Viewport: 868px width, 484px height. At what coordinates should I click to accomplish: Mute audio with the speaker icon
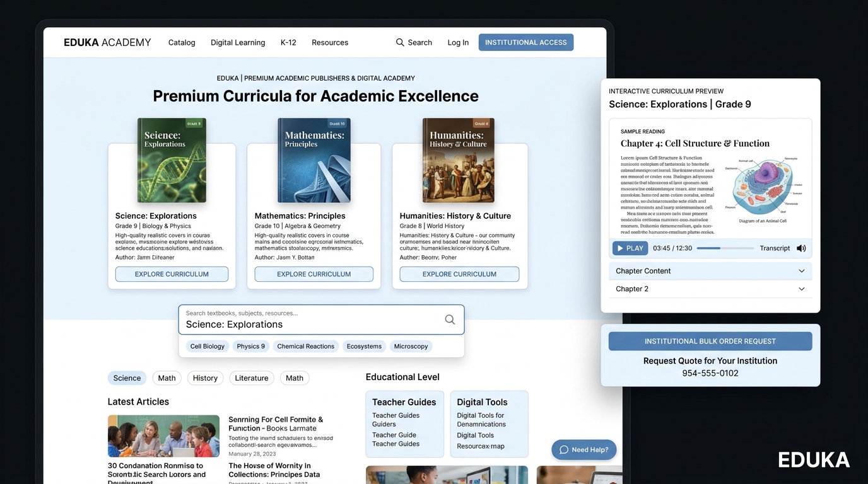pyautogui.click(x=801, y=248)
